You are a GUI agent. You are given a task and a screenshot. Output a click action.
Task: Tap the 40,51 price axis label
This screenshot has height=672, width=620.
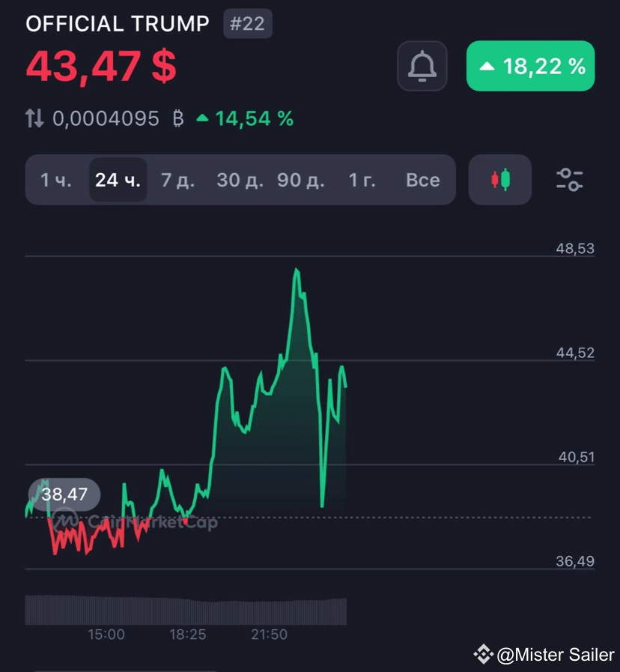point(577,457)
